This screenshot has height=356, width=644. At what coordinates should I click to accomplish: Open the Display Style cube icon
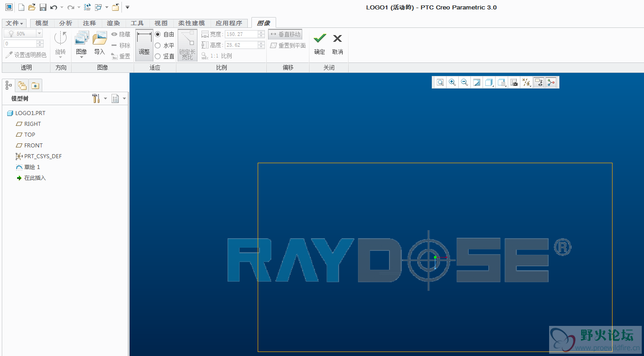[x=488, y=82]
